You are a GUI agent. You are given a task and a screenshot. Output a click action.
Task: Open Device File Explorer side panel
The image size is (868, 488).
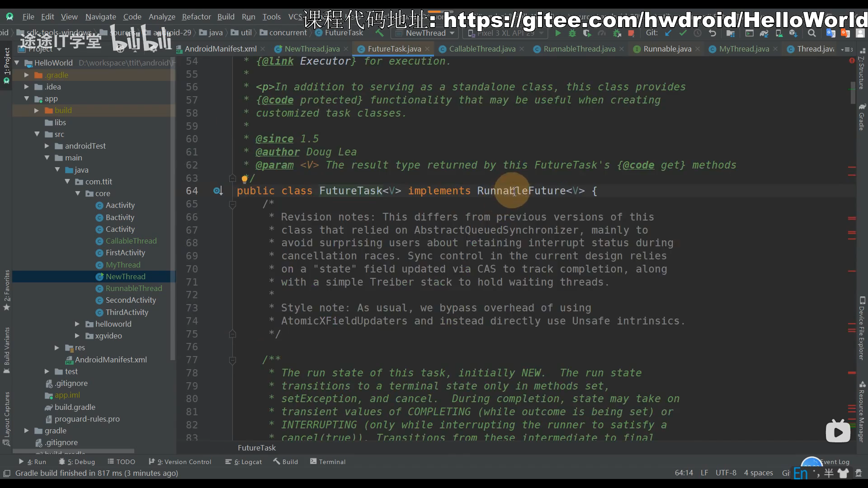pyautogui.click(x=862, y=328)
